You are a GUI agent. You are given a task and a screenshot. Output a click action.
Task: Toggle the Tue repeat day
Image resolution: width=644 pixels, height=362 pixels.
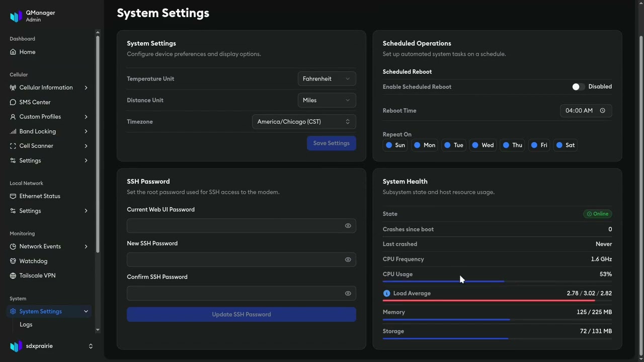click(454, 145)
